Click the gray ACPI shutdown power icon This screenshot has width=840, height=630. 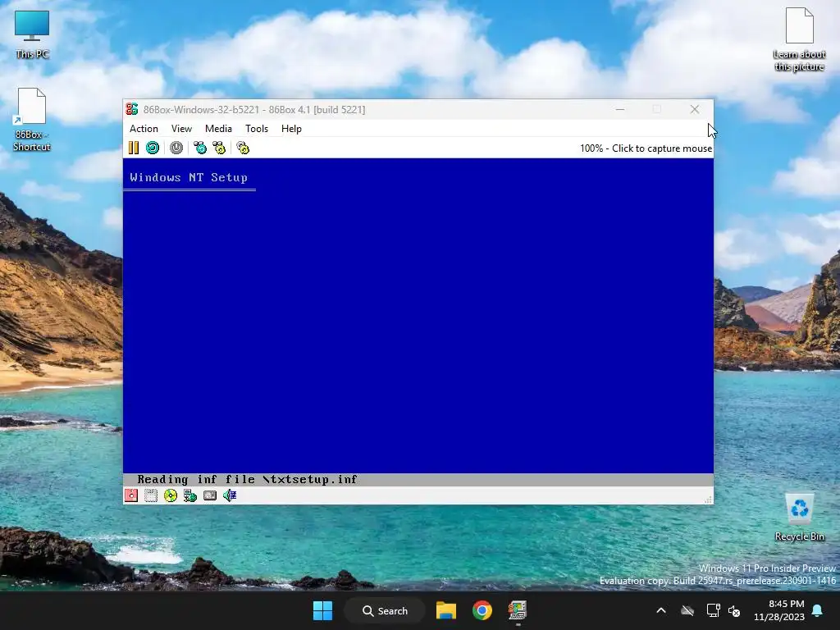tap(176, 148)
